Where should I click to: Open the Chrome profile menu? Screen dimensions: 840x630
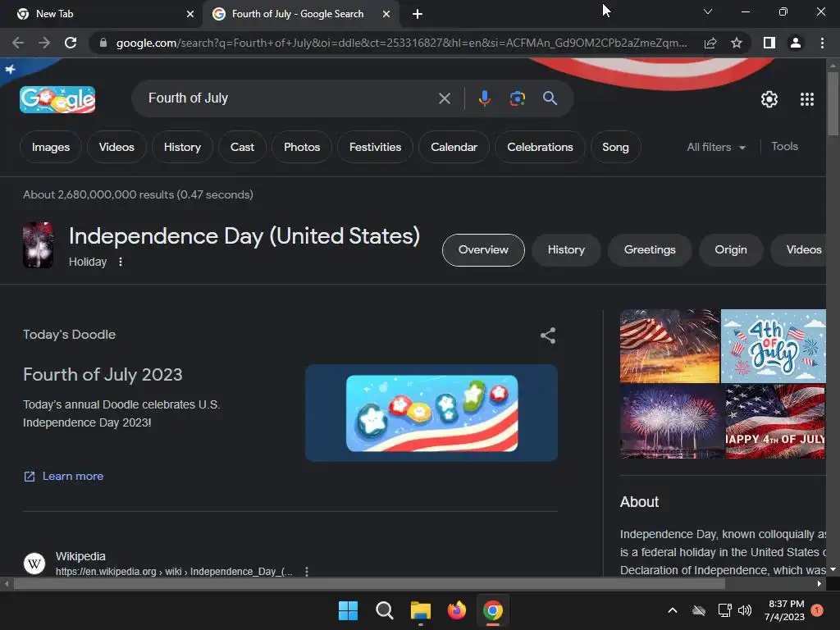(x=796, y=43)
